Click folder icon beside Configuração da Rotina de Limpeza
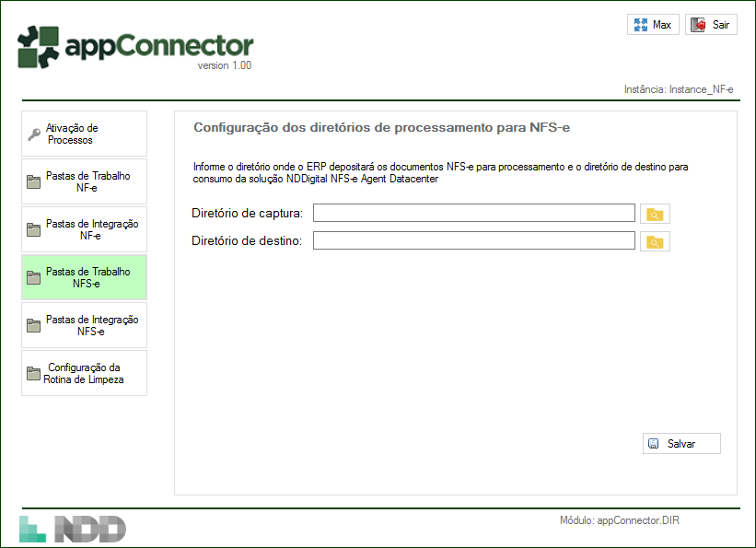The width and height of the screenshot is (756, 548). click(x=34, y=373)
